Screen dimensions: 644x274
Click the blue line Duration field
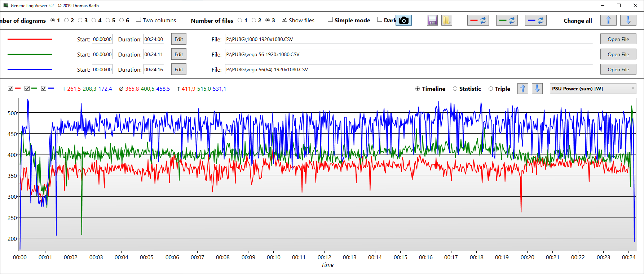[x=154, y=69]
